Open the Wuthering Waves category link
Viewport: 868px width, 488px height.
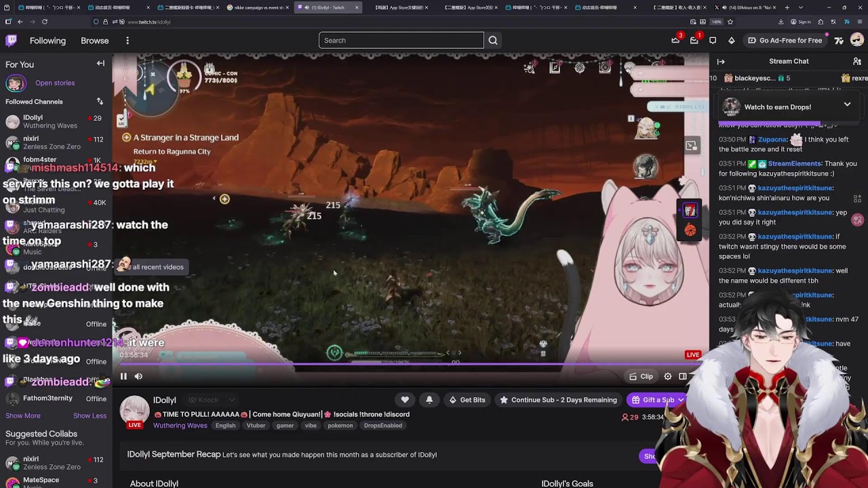coord(180,426)
